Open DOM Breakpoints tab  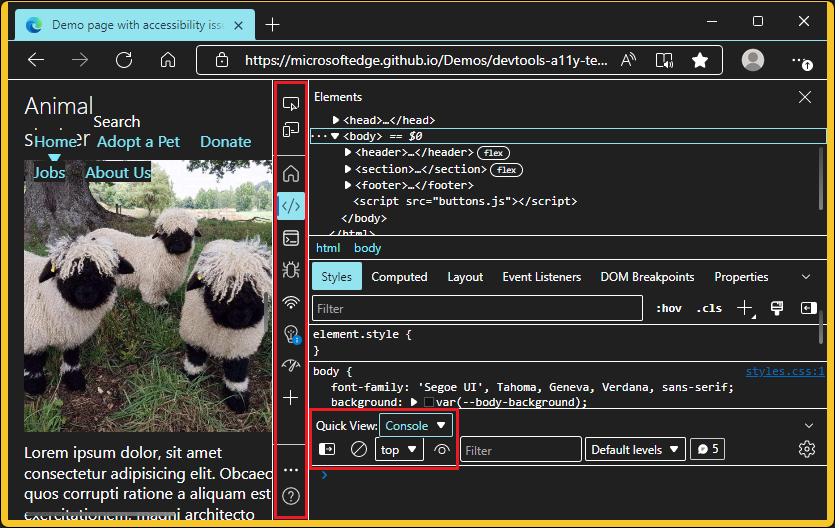pos(647,277)
